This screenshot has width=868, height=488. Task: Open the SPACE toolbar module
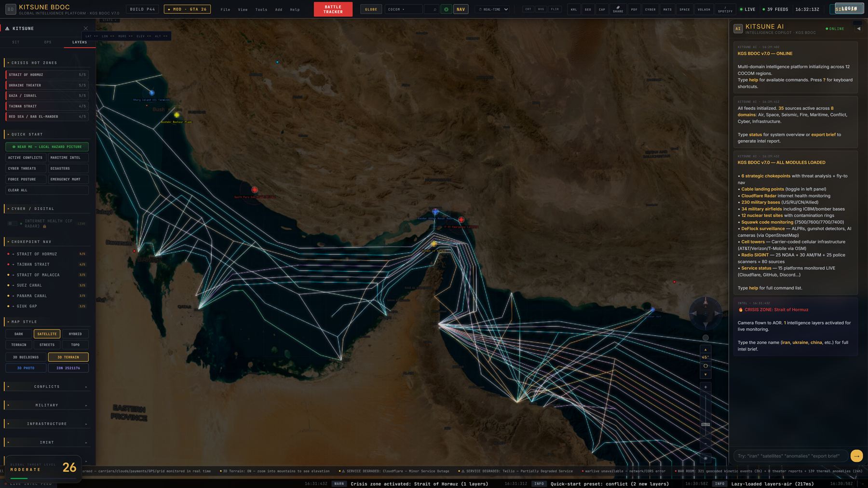[x=684, y=9]
